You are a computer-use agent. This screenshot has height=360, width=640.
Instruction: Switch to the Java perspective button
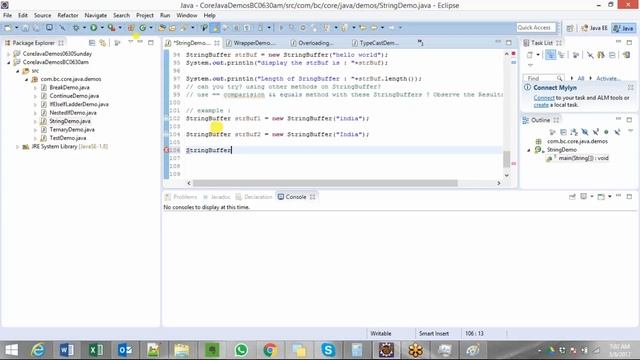pos(624,28)
